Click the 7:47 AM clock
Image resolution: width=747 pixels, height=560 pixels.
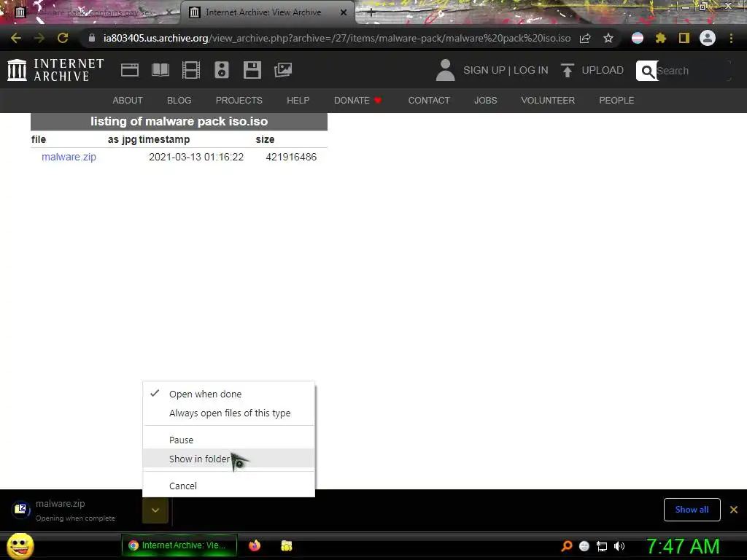(683, 546)
